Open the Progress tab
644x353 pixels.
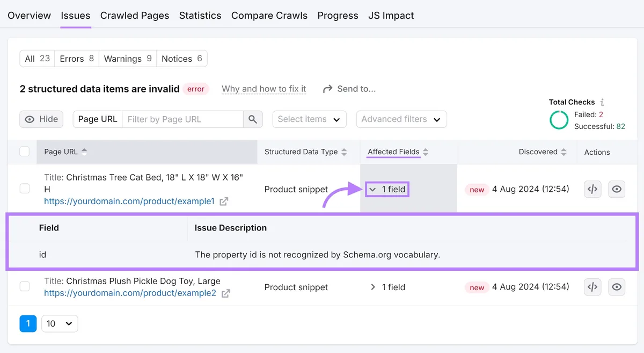(338, 16)
